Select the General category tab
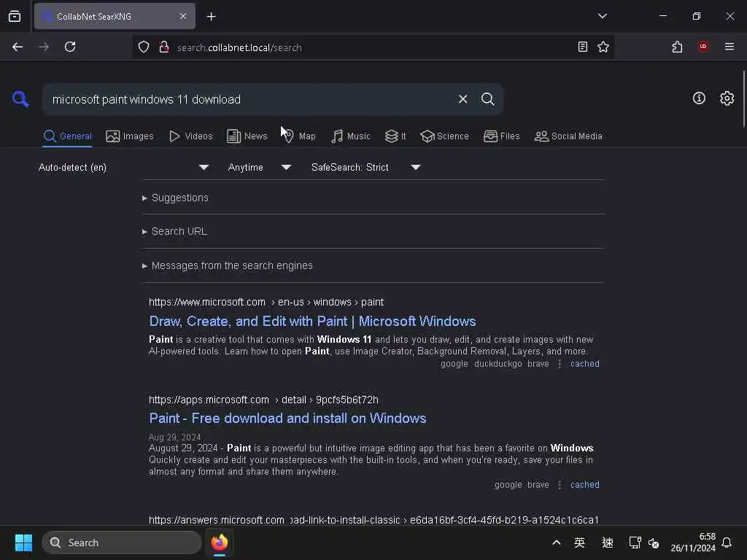The width and height of the screenshot is (747, 560). pos(67,136)
